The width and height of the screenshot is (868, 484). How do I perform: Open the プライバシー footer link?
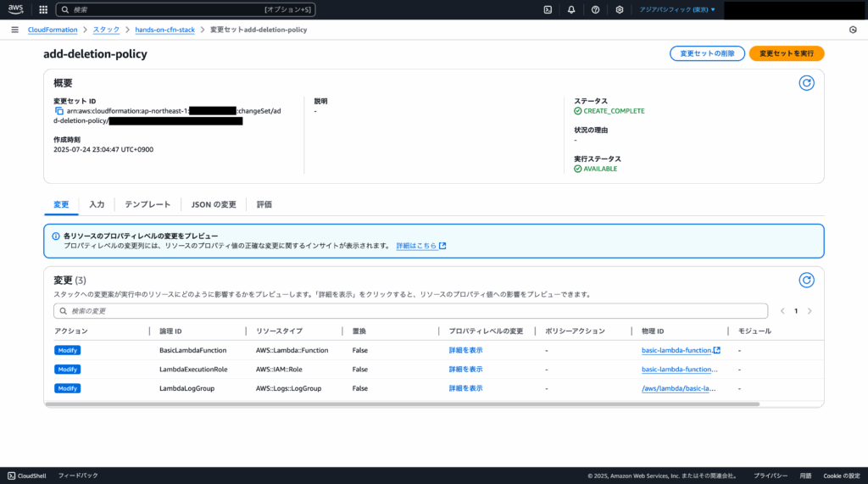click(x=770, y=476)
